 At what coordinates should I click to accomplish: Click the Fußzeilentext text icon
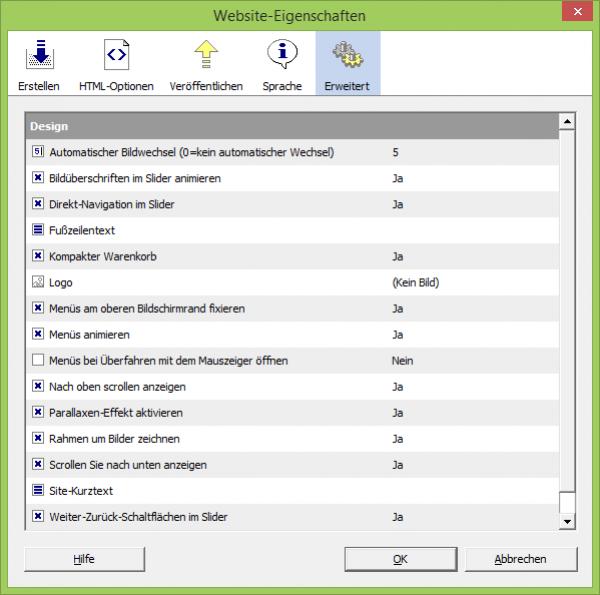[x=38, y=231]
